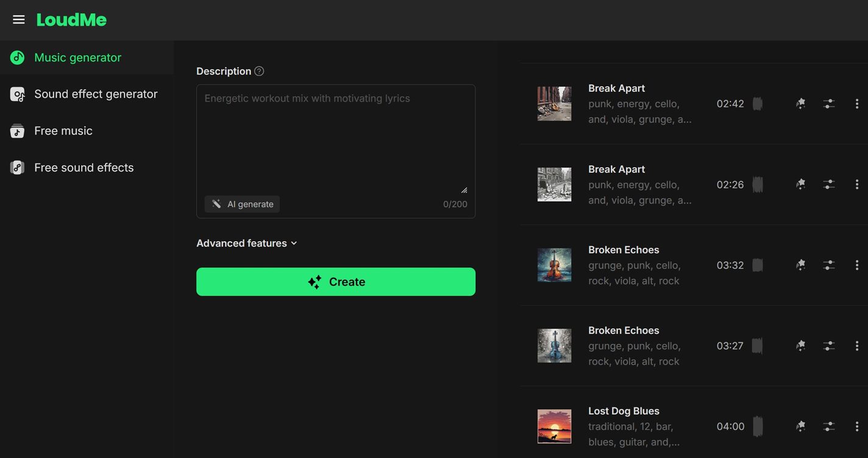Open three-dot menu for the 02:42 Break Apart track

pos(856,104)
